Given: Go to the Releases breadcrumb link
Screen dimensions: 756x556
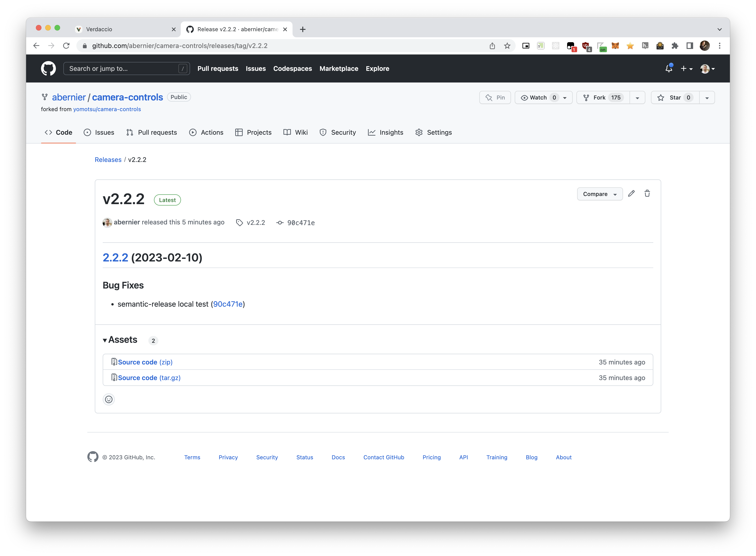Looking at the screenshot, I should (108, 160).
